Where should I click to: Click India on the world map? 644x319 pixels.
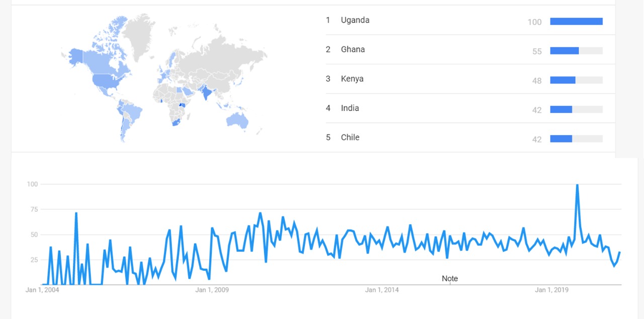pyautogui.click(x=206, y=93)
